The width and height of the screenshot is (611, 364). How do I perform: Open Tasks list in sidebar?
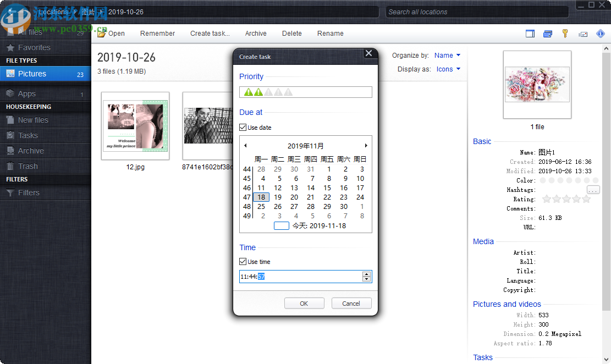[45, 135]
